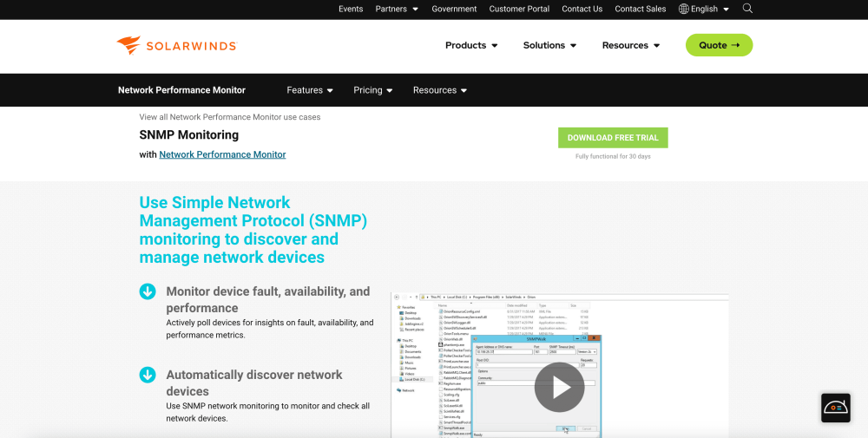Click Contact Us

coord(582,9)
